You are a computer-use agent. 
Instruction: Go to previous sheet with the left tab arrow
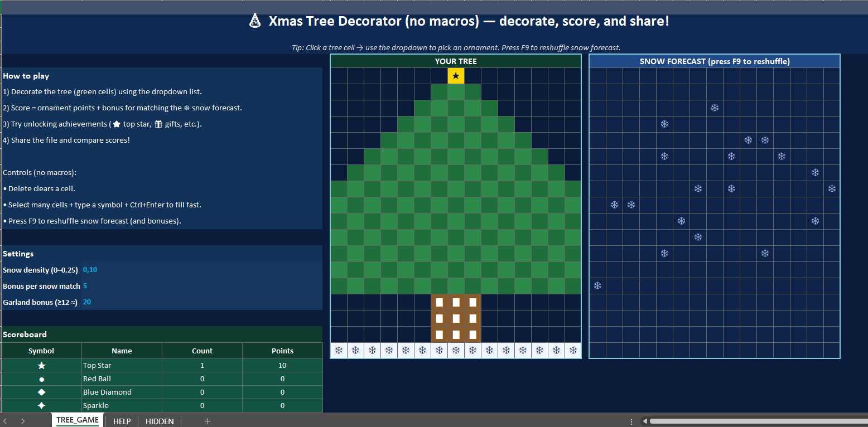(5, 421)
